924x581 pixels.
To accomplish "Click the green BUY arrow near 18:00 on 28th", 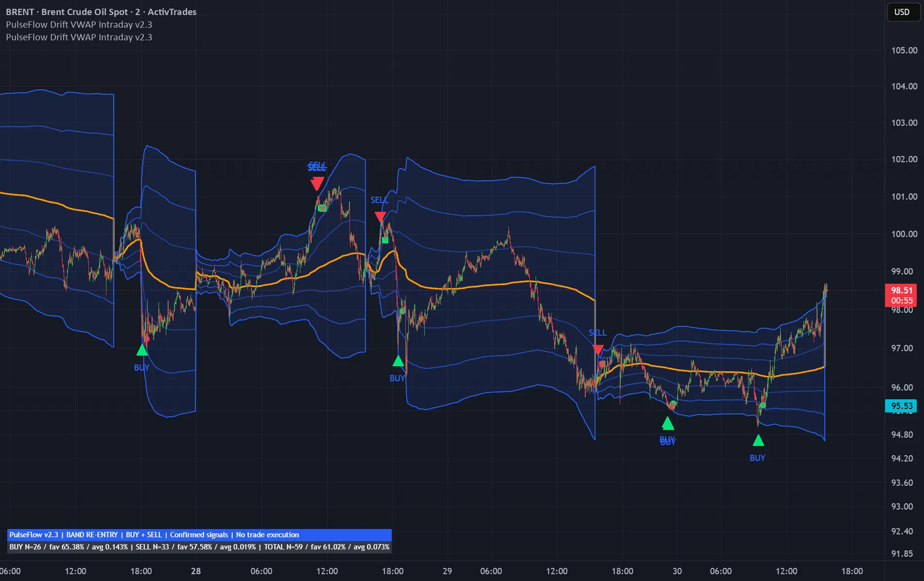I will pyautogui.click(x=398, y=361).
